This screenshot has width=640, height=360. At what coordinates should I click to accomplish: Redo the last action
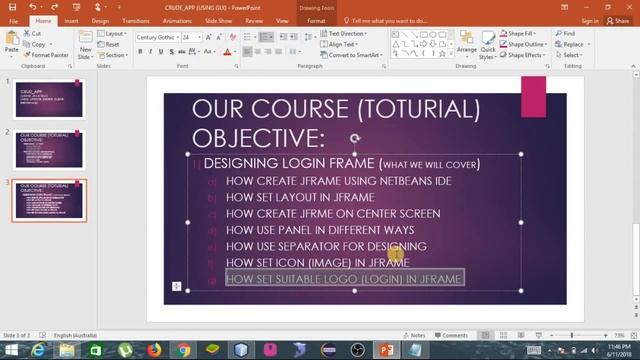pyautogui.click(x=54, y=7)
